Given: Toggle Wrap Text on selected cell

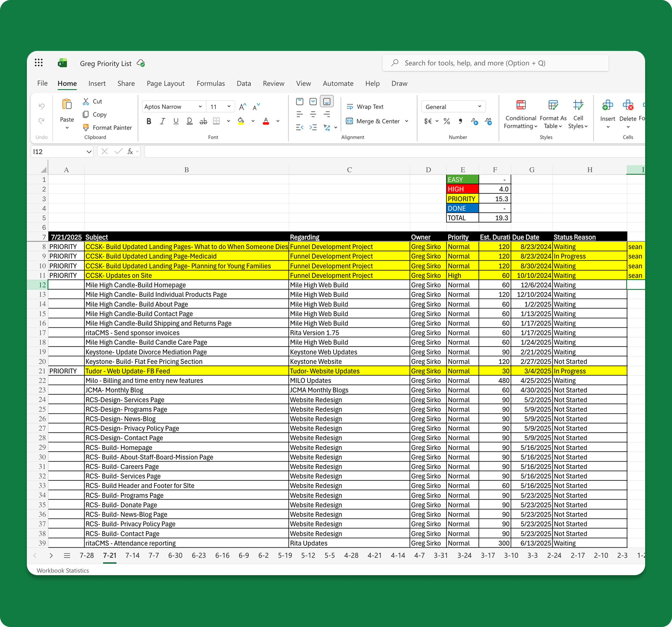Looking at the screenshot, I should [365, 107].
